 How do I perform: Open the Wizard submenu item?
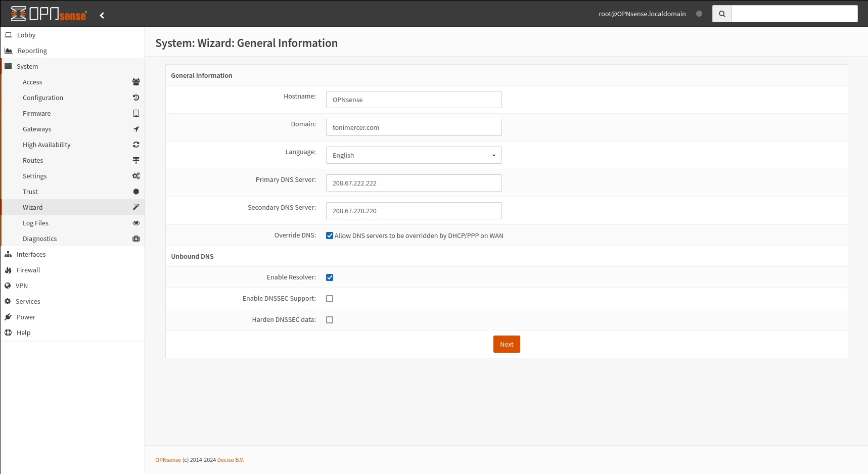tap(73, 207)
